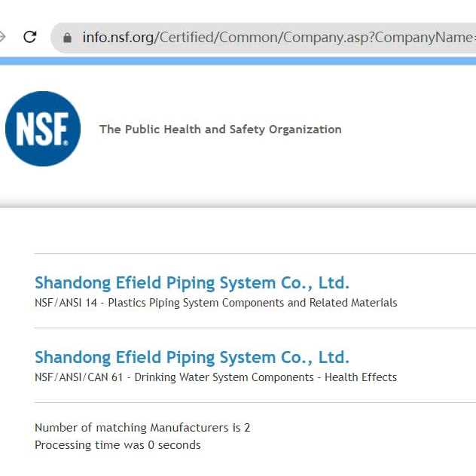Click the round blue NSF logo
This screenshot has height=476, width=476.
(x=43, y=129)
